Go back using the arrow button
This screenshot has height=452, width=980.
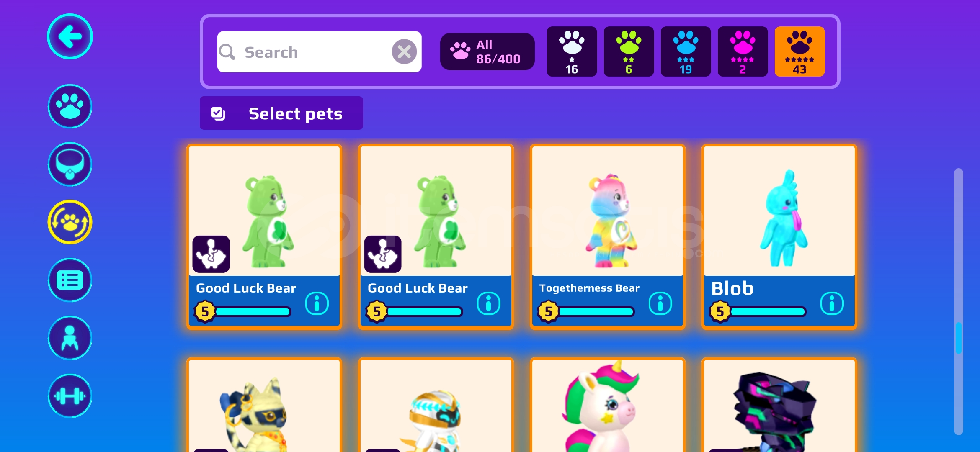pos(70,37)
